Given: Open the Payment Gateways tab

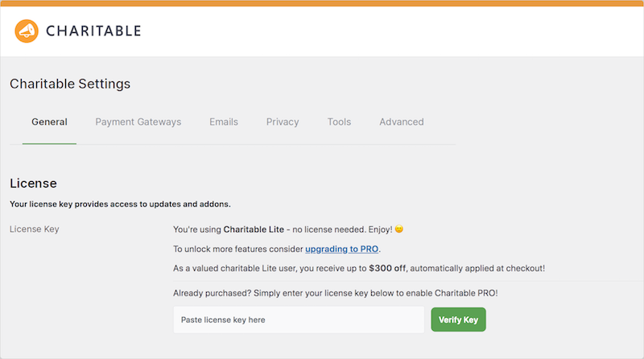Looking at the screenshot, I should click(138, 122).
